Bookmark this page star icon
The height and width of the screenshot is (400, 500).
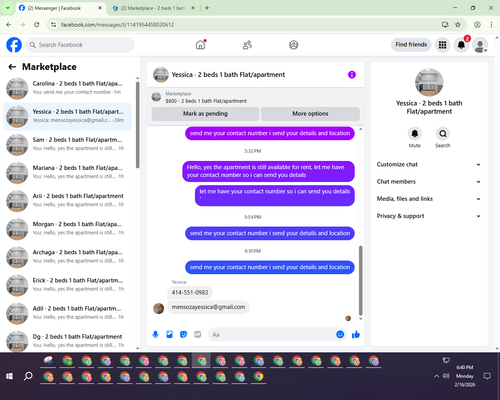click(x=458, y=25)
